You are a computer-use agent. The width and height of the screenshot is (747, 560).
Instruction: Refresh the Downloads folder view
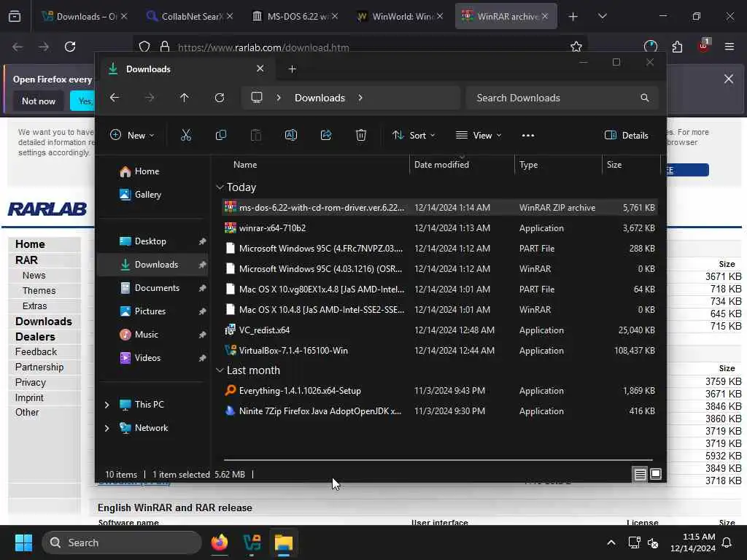(219, 98)
